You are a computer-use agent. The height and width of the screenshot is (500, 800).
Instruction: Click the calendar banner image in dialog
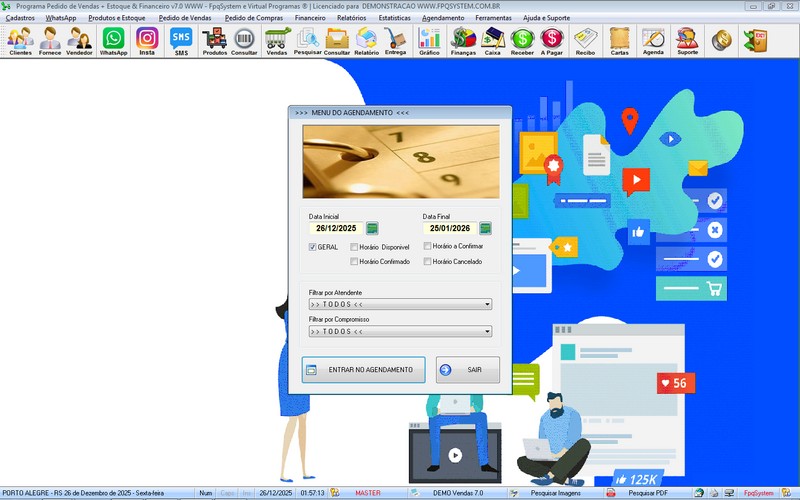[x=401, y=162]
